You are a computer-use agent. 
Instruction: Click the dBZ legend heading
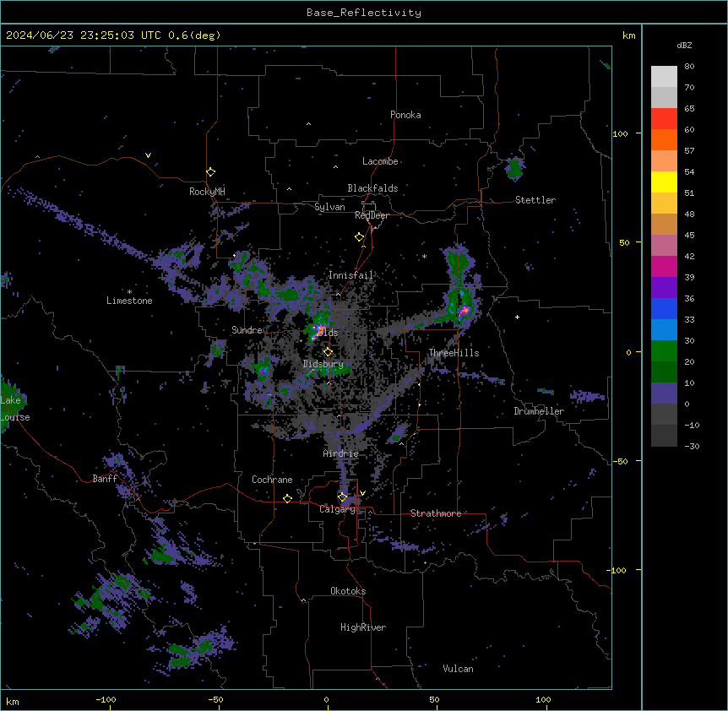click(x=684, y=45)
